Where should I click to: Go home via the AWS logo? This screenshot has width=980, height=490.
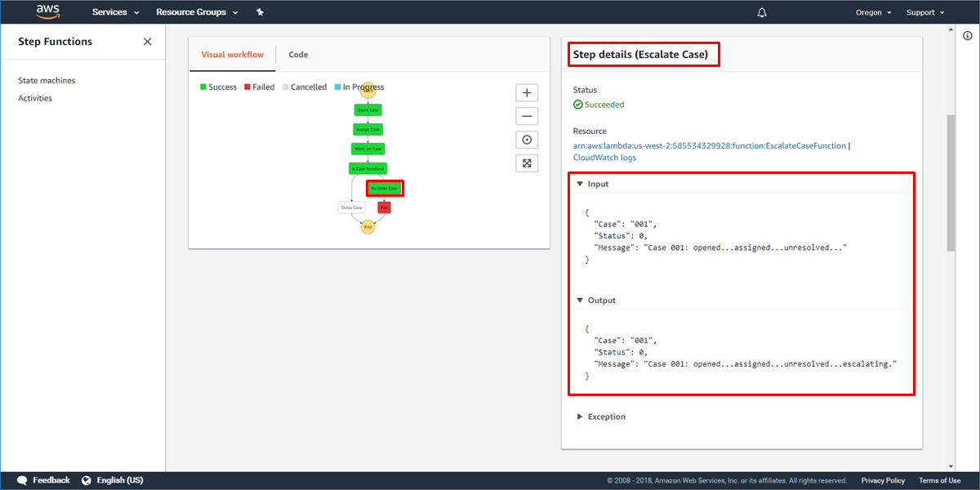click(x=47, y=11)
